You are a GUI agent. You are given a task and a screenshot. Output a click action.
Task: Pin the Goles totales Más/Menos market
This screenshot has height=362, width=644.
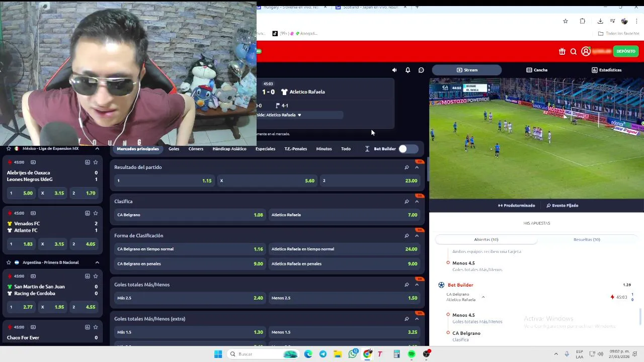[x=407, y=285]
